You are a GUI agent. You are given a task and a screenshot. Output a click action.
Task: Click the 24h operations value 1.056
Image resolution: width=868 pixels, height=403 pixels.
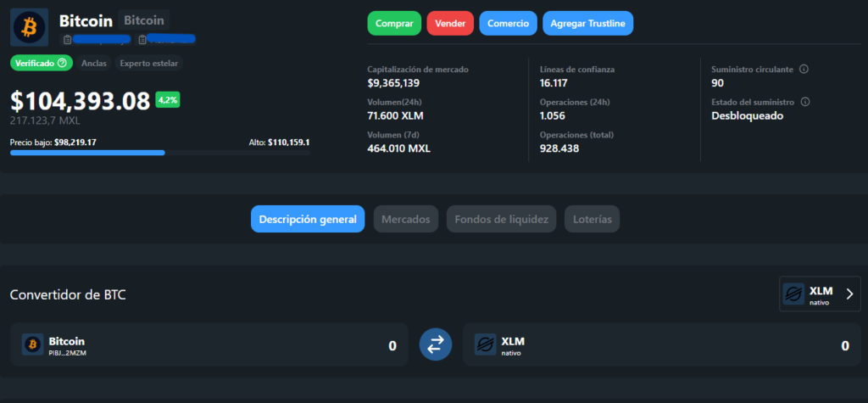(551, 116)
